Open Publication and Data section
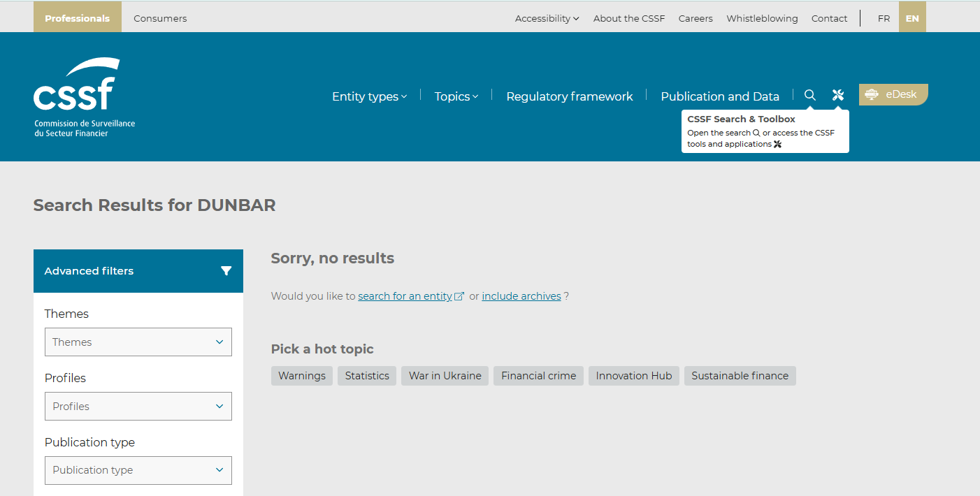Screen dimensions: 980x496 (x=719, y=96)
